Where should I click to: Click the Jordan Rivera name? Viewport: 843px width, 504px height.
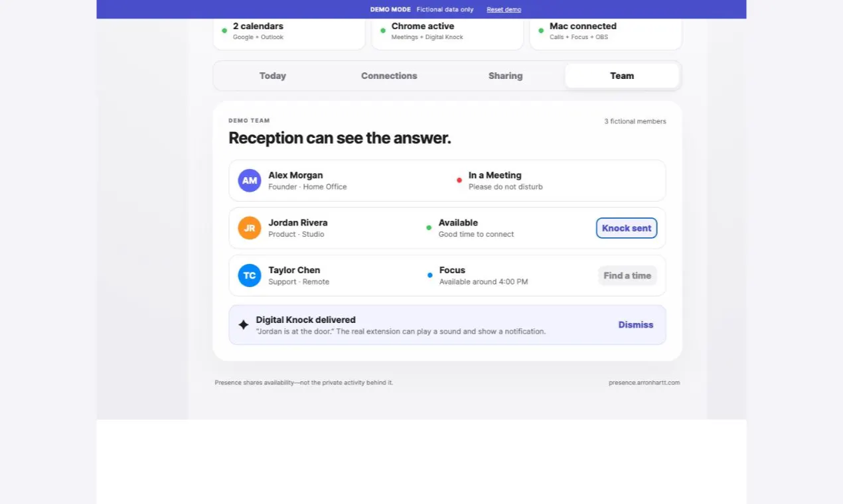[298, 223]
